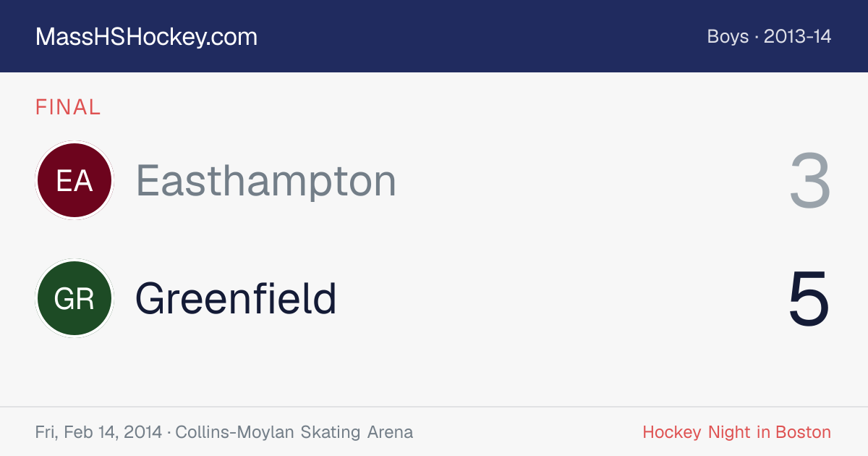The image size is (868, 456).
Task: Click the dot separator between date and venue
Action: pos(169,433)
